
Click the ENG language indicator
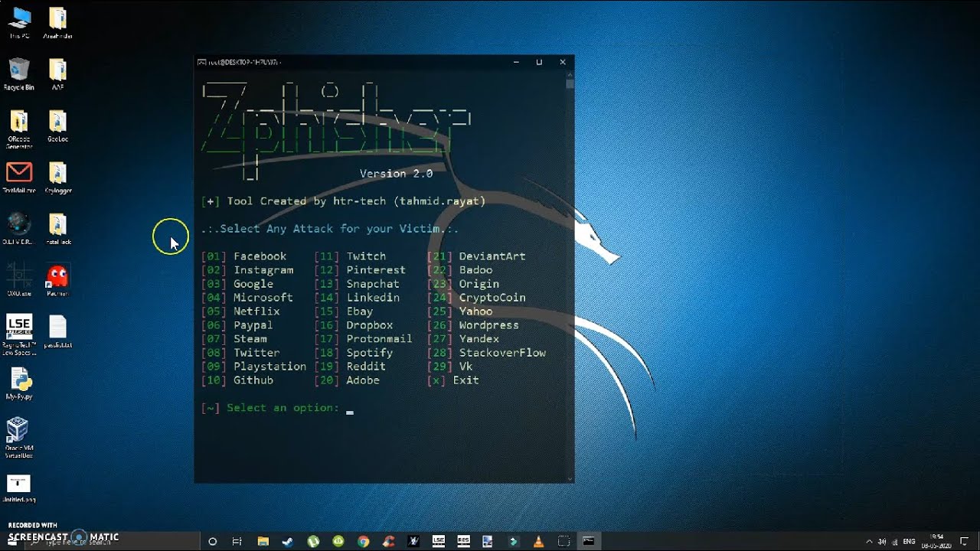pos(910,541)
